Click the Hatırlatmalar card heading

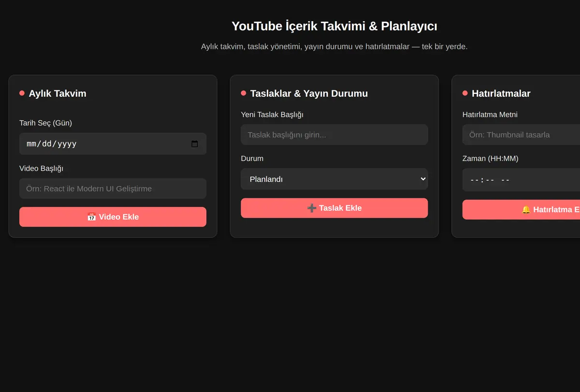tap(501, 93)
